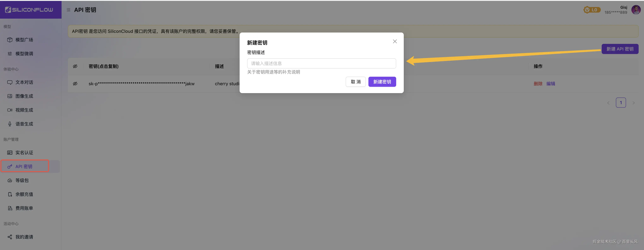
Task: Click the real-name verification ID card icon
Action: click(x=10, y=152)
